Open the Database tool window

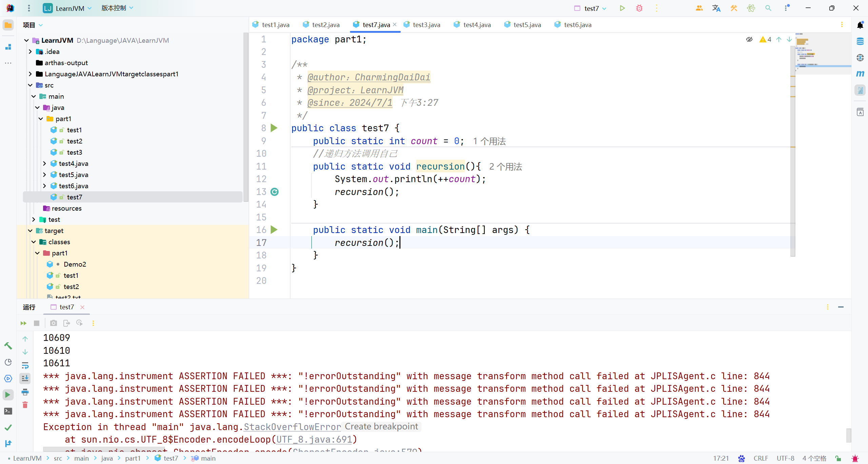860,41
